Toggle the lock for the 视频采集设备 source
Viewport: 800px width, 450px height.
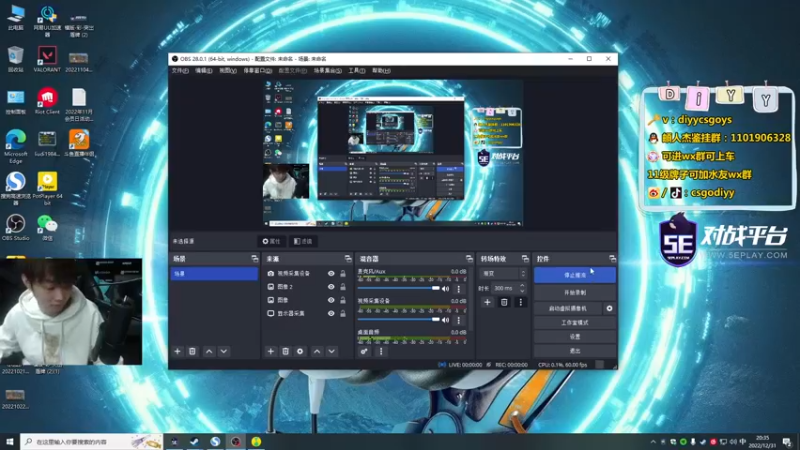coord(343,273)
